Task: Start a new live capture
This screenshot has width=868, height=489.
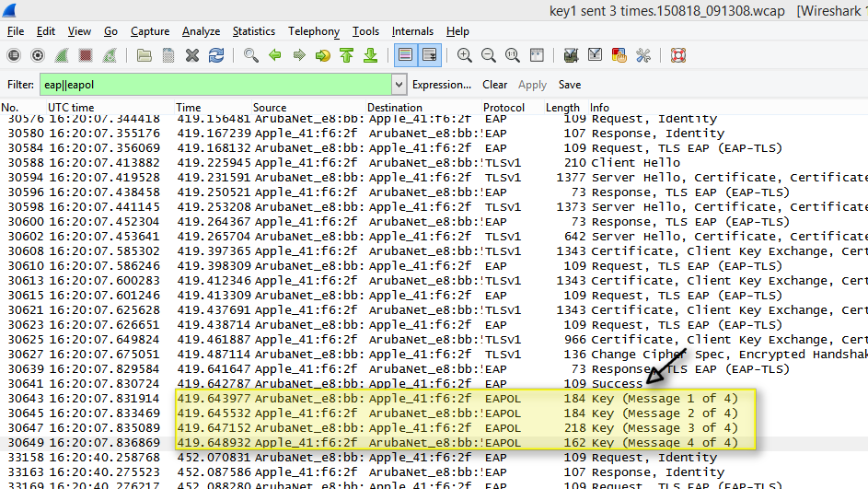Action: tap(62, 55)
